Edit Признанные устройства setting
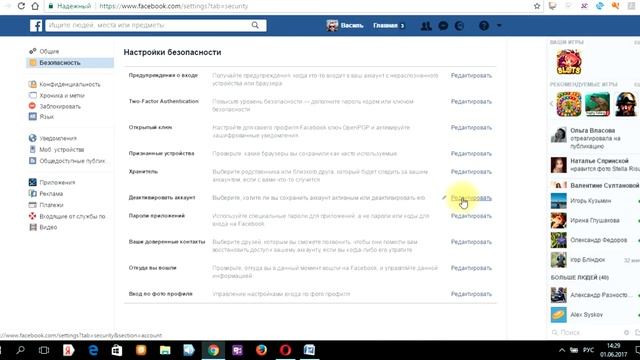640x360 pixels. tap(471, 154)
